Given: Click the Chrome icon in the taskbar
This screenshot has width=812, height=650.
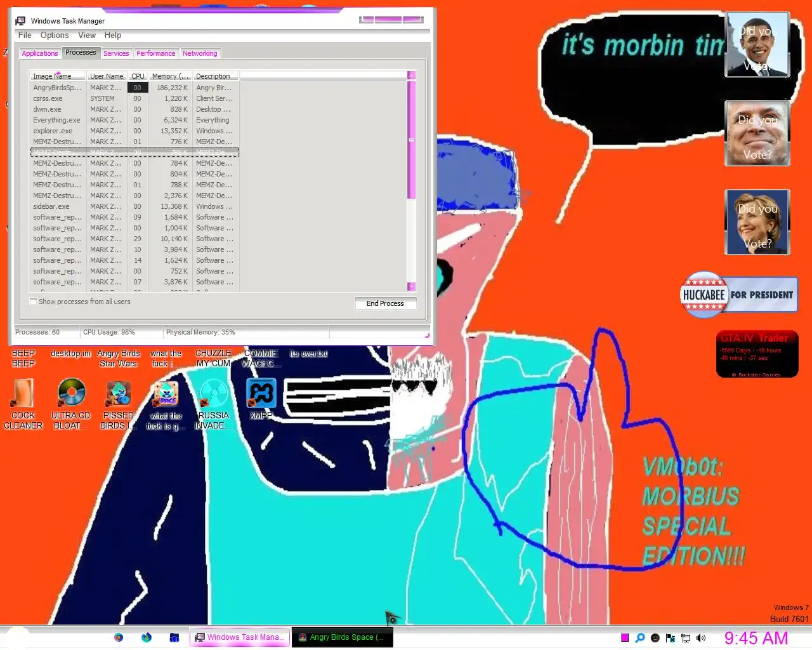Looking at the screenshot, I should 119,637.
